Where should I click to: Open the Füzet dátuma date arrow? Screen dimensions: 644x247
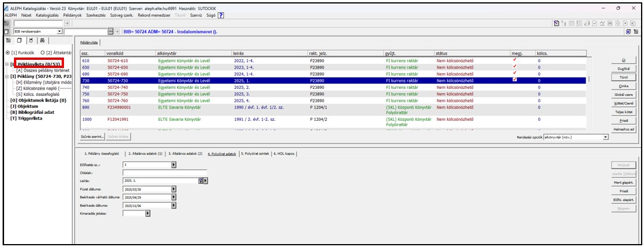(x=173, y=189)
